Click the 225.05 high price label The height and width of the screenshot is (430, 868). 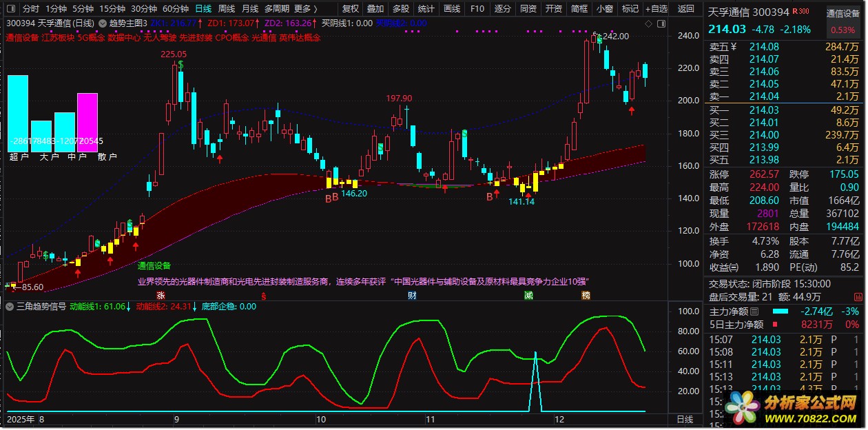(174, 54)
